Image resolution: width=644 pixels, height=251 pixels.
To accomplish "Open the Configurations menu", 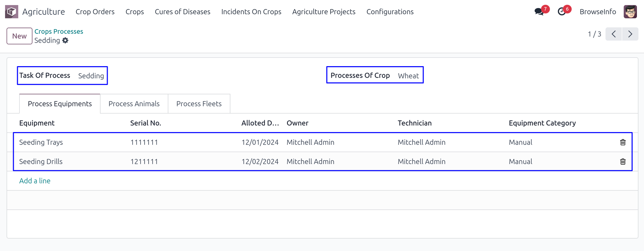I will (x=390, y=12).
